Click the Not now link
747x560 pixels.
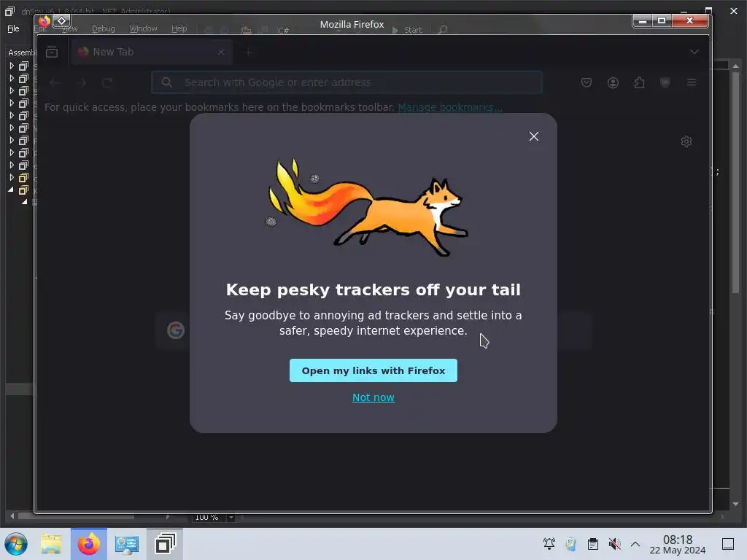[x=373, y=397]
